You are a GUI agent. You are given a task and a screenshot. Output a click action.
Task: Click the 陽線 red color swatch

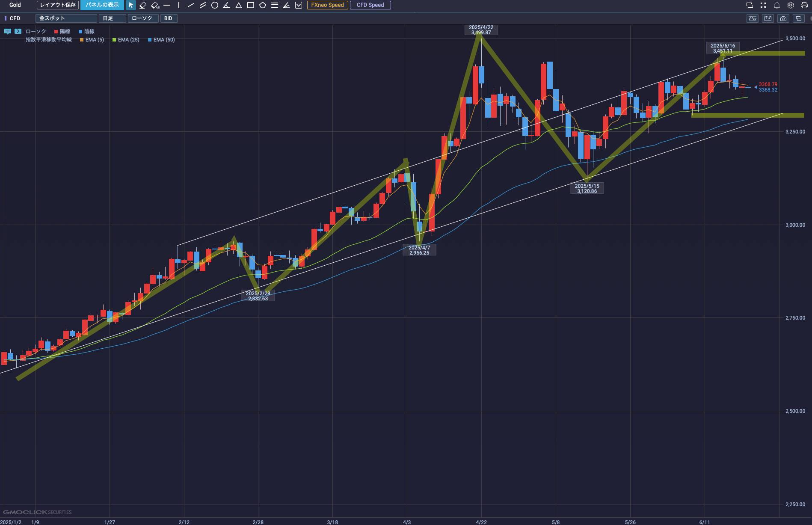coord(56,32)
